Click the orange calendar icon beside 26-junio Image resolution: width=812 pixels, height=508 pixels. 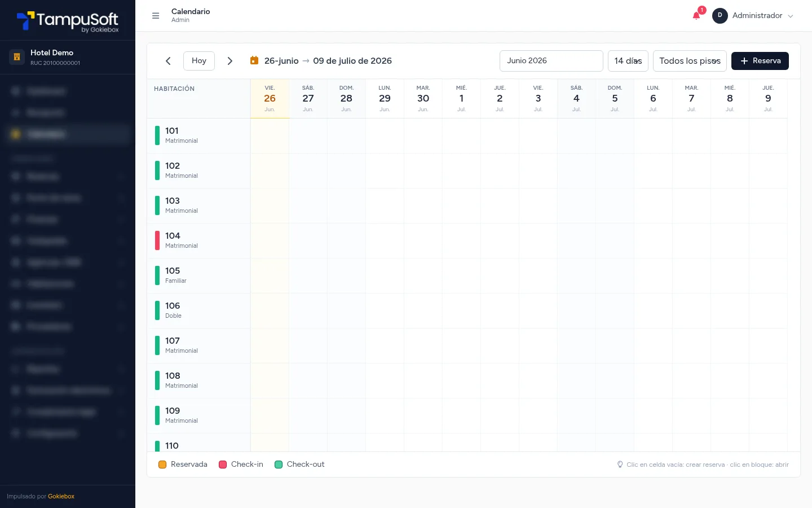click(254, 60)
